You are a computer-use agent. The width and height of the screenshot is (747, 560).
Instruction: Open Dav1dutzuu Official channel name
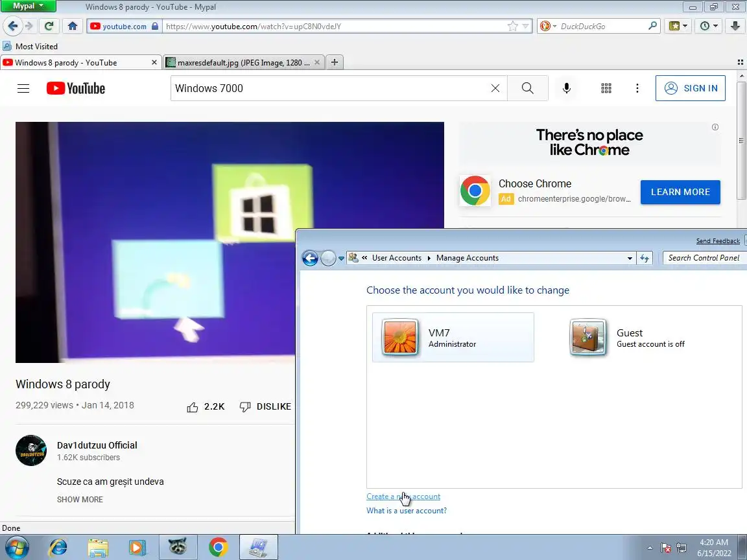97,445
